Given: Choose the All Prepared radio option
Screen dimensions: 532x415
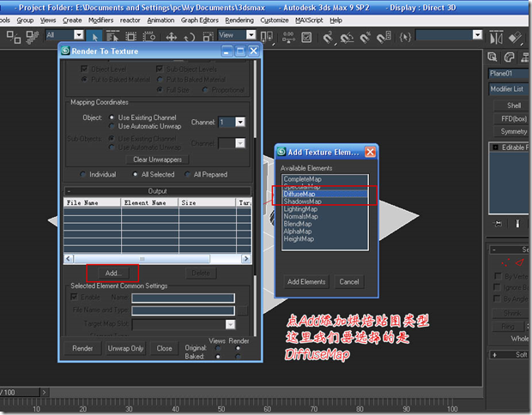Looking at the screenshot, I should click(x=187, y=174).
